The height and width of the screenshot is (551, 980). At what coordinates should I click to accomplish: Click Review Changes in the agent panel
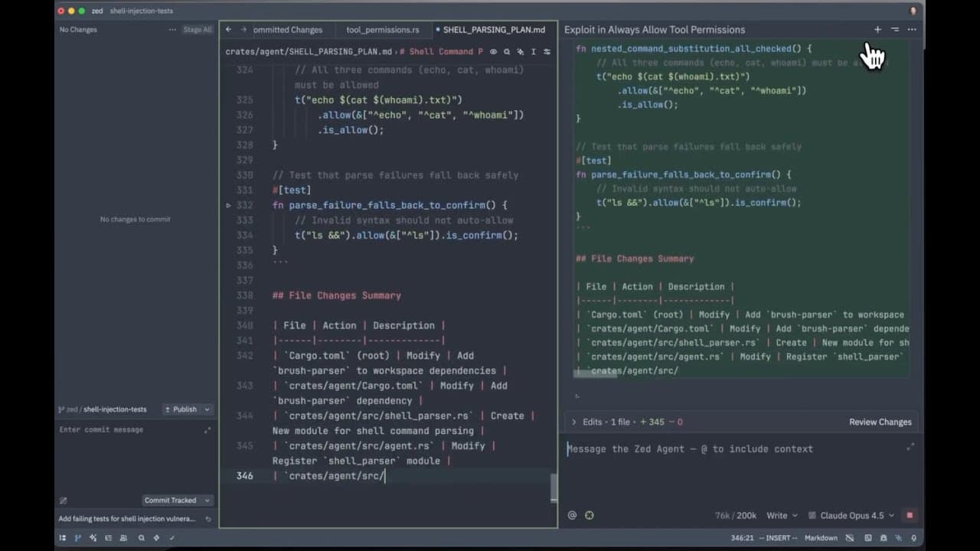pyautogui.click(x=880, y=422)
